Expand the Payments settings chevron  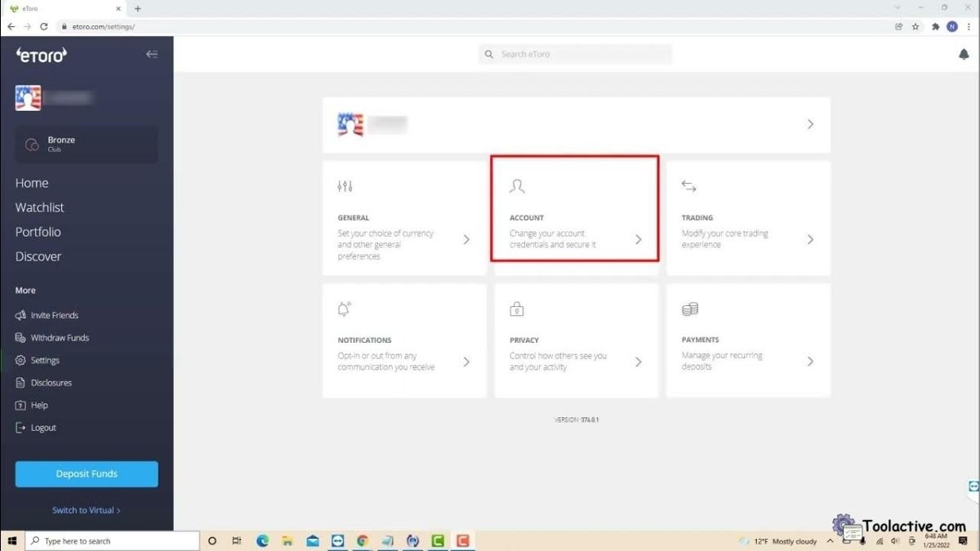[810, 362]
